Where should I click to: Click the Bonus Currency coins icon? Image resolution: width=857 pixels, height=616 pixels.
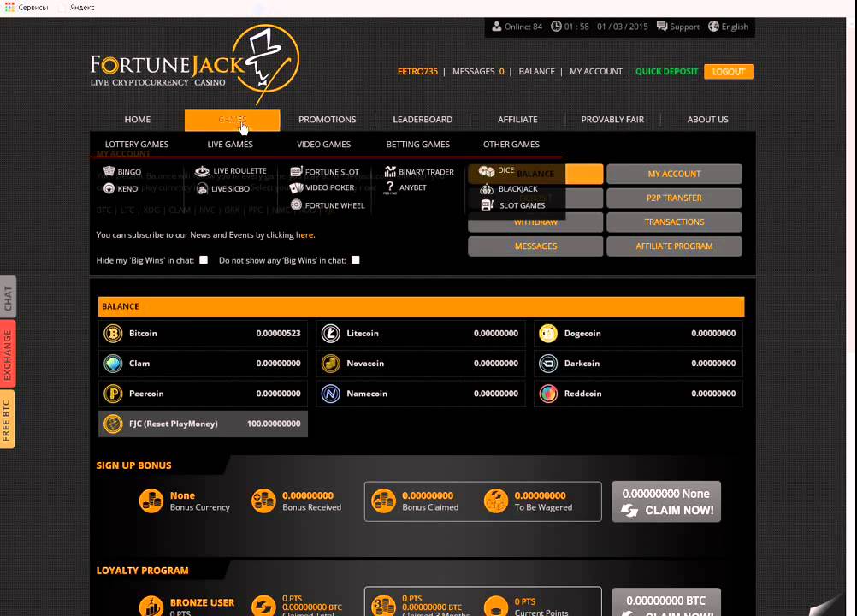[x=151, y=500]
